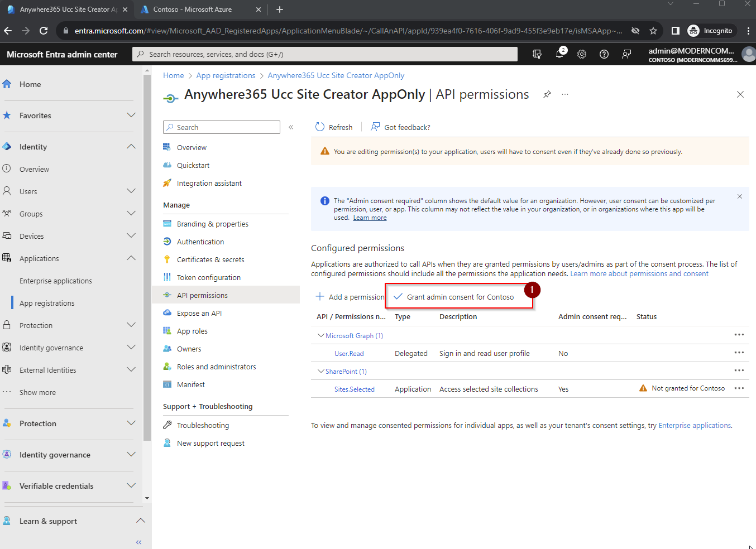
Task: Collapse the SharePoint permission group
Action: tap(320, 371)
